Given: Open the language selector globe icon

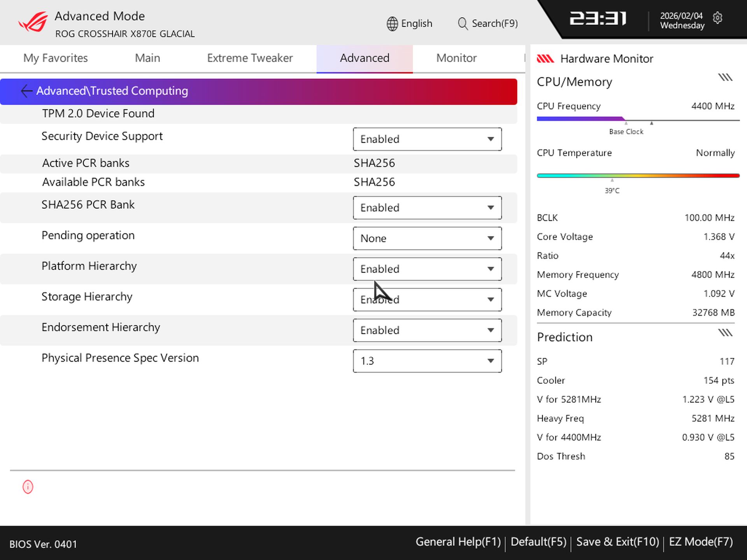Looking at the screenshot, I should tap(391, 23).
